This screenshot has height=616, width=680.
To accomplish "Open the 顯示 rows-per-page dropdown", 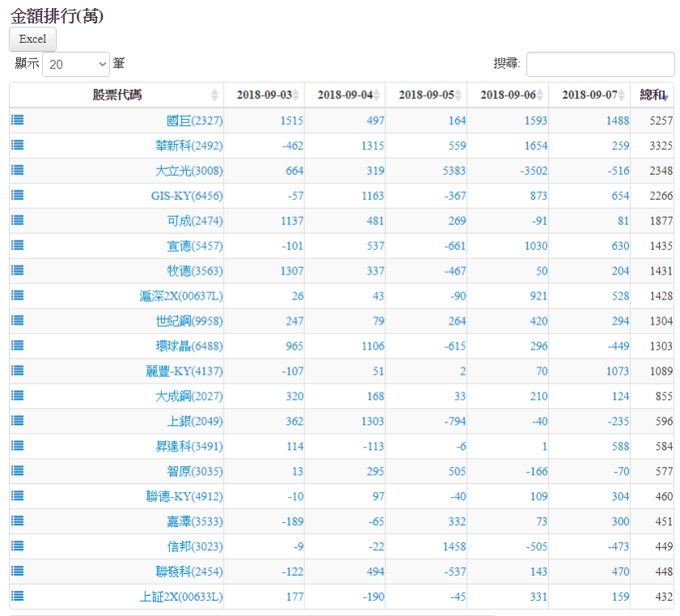I will tap(75, 64).
